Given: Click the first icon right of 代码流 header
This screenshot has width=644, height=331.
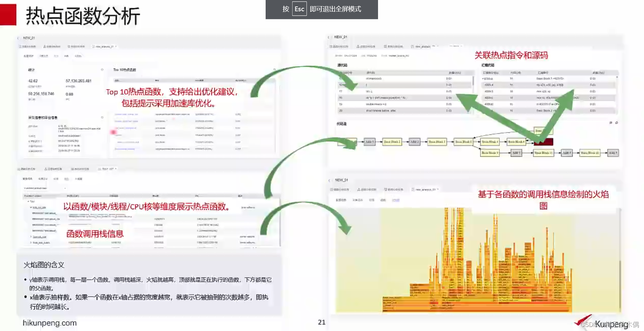Looking at the screenshot, I should pos(611,123).
